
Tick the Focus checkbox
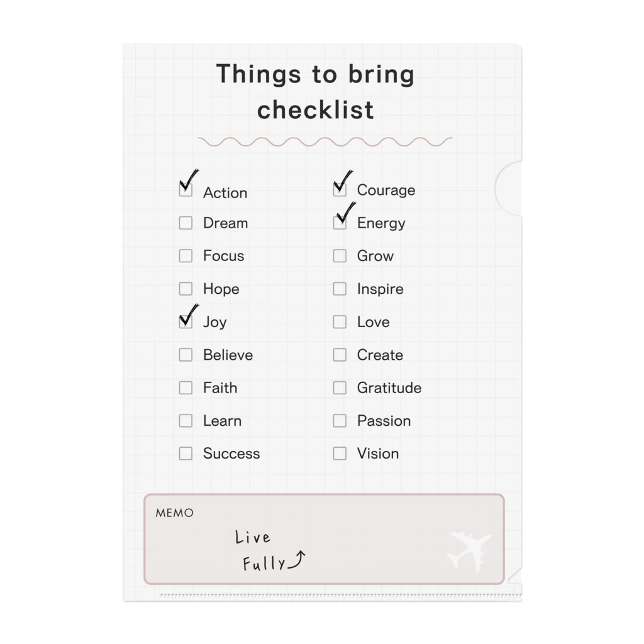186,256
